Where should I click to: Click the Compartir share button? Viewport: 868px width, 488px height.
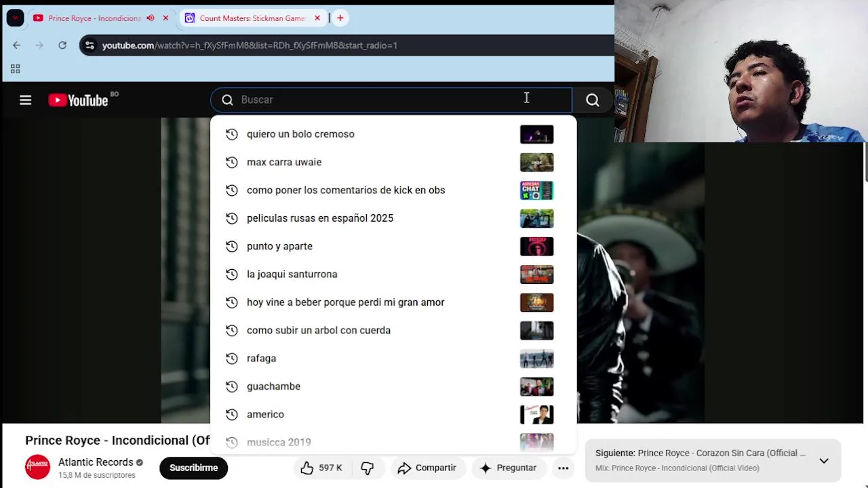(x=427, y=468)
